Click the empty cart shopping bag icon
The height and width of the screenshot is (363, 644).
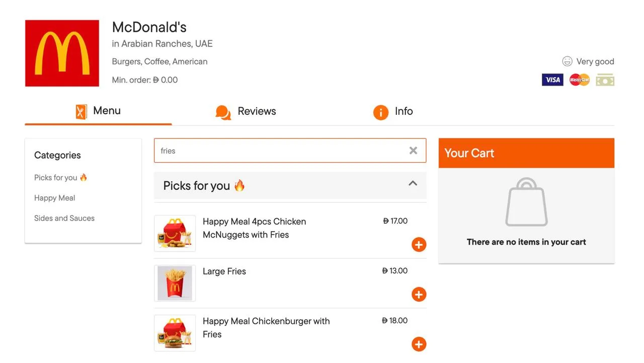(526, 202)
